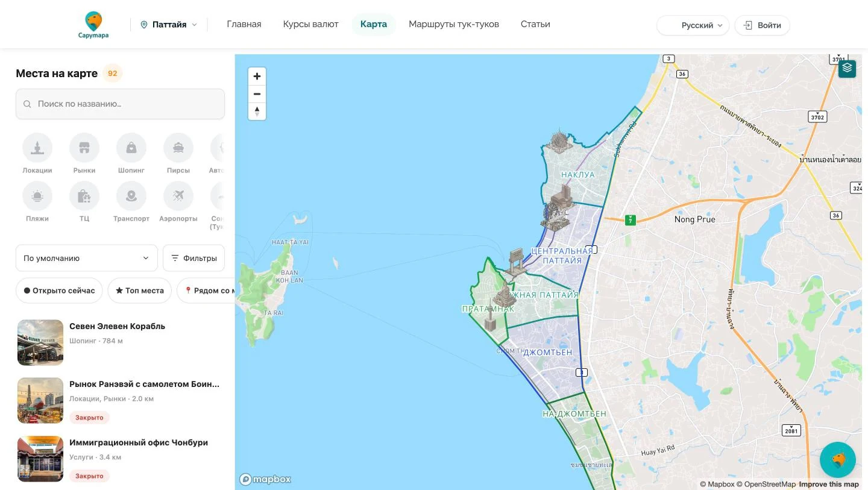Zoom out on the map
868x490 pixels.
coord(257,94)
